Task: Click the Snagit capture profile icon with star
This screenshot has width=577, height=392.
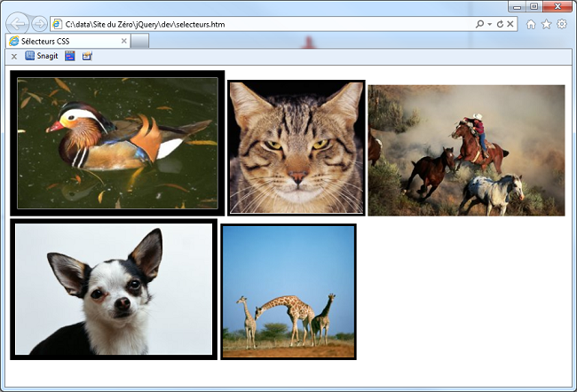Action: [87, 56]
